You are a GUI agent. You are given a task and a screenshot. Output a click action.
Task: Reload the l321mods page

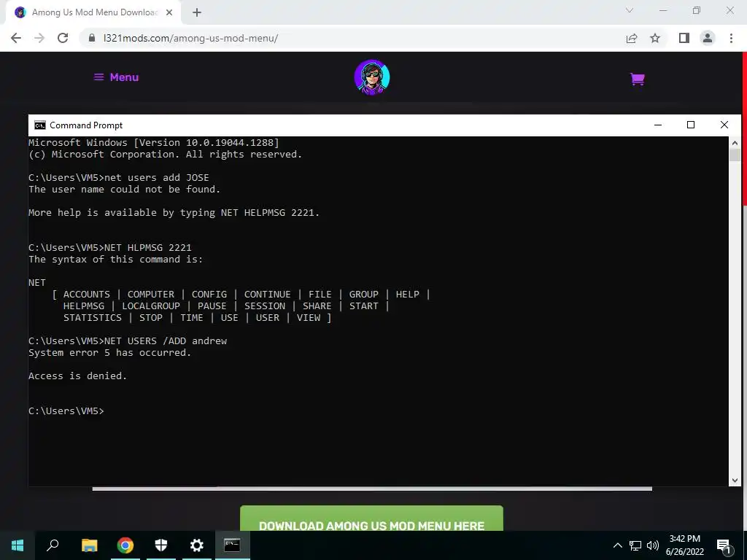(63, 38)
